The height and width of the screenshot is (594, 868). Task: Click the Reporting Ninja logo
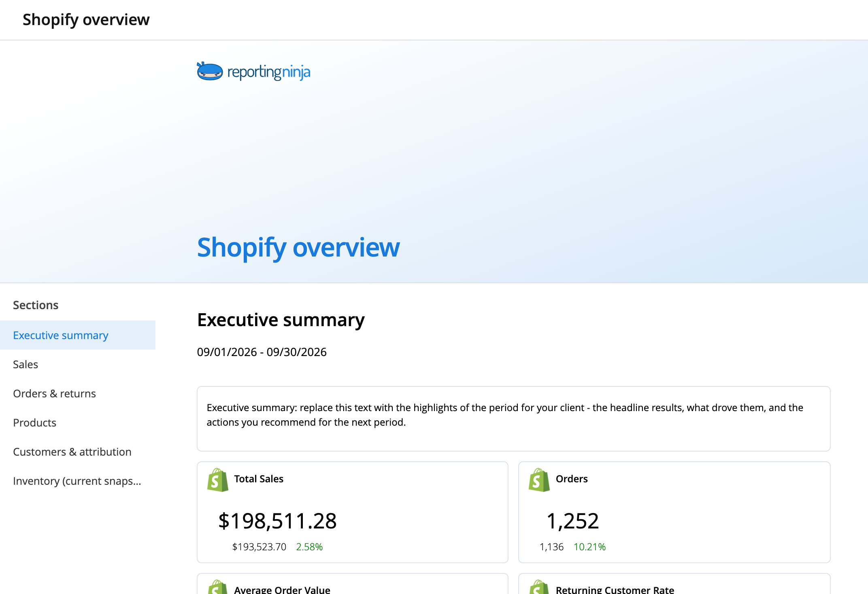253,72
